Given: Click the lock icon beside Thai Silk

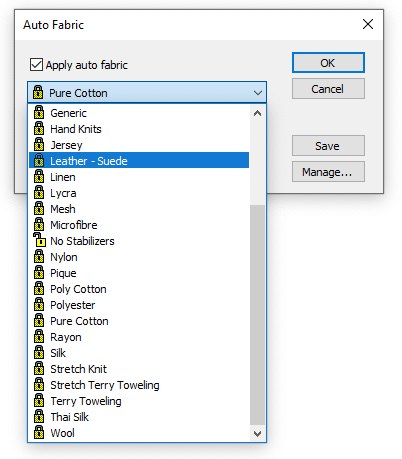Looking at the screenshot, I should click(39, 417).
